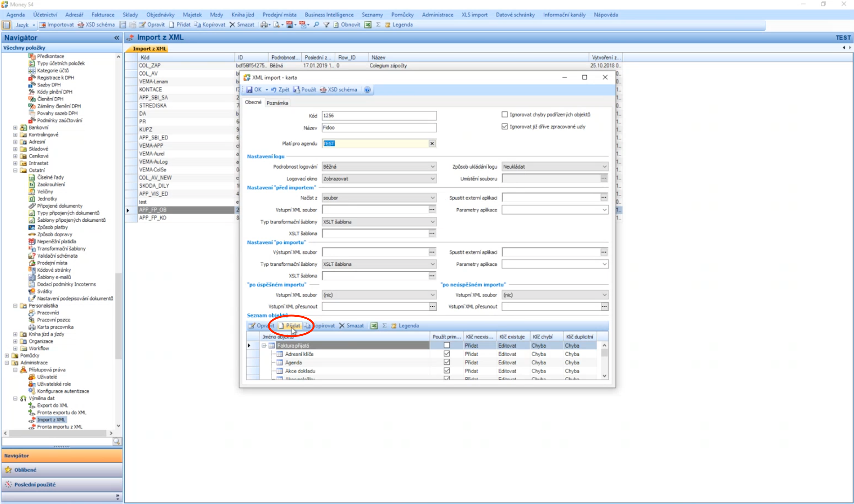This screenshot has height=504, width=854.
Task: Click the print preview magnifier icon
Action: click(x=277, y=25)
